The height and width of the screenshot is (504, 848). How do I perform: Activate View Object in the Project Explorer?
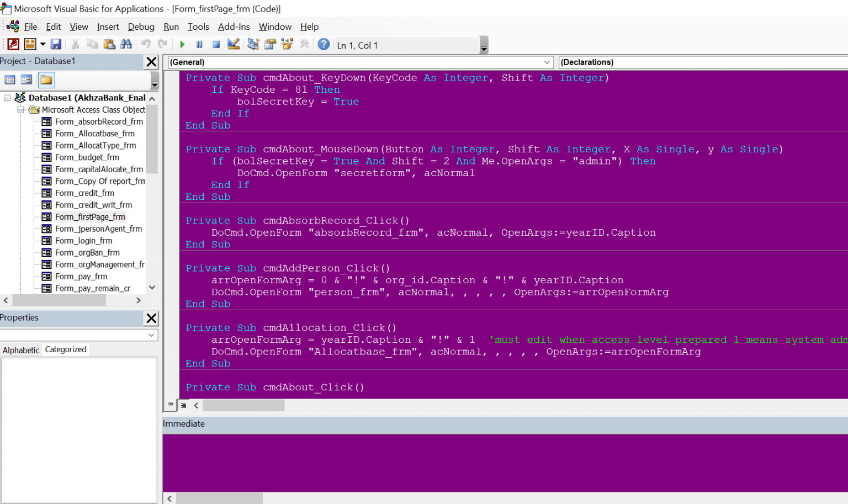point(26,79)
